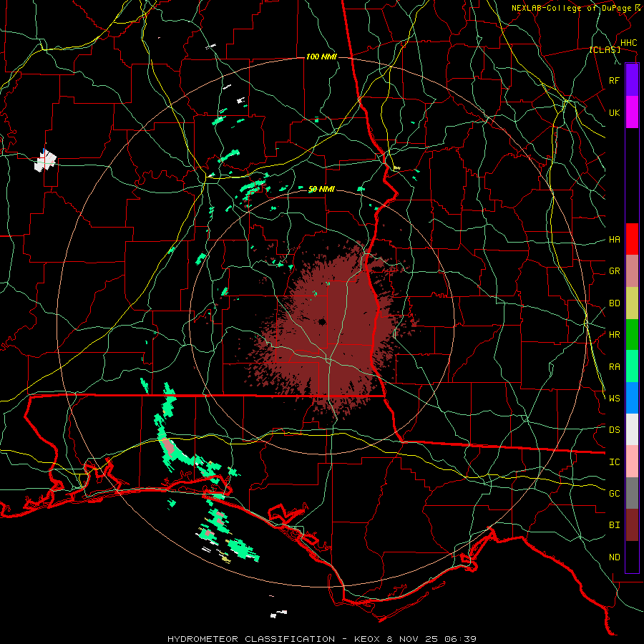This screenshot has height=644, width=644.
Task: Click the 'RA' legend label
Action: pos(615,367)
